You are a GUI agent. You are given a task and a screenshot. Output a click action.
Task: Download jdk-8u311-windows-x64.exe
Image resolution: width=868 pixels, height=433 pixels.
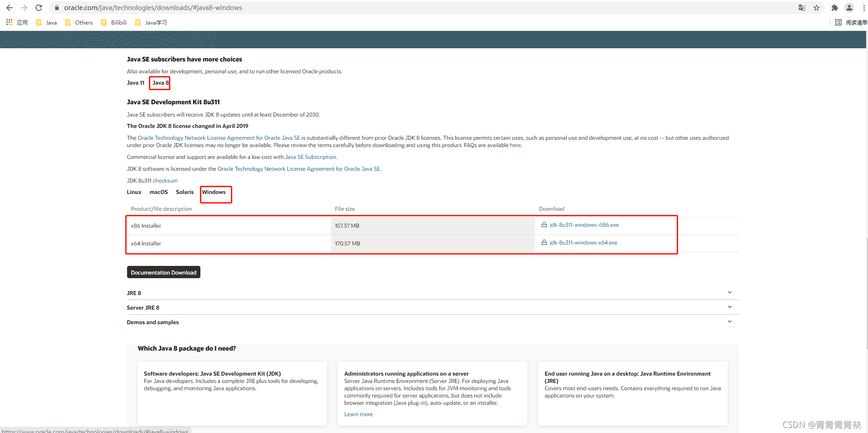point(583,243)
